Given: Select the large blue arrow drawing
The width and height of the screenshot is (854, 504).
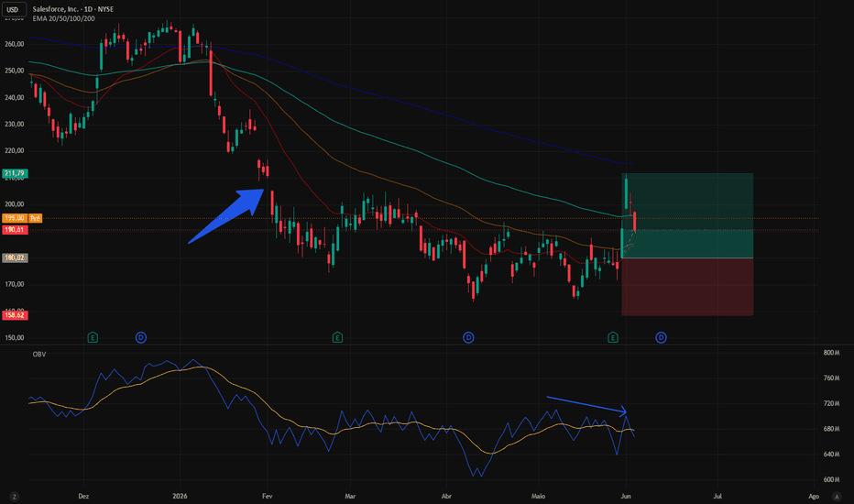Looking at the screenshot, I should (226, 216).
